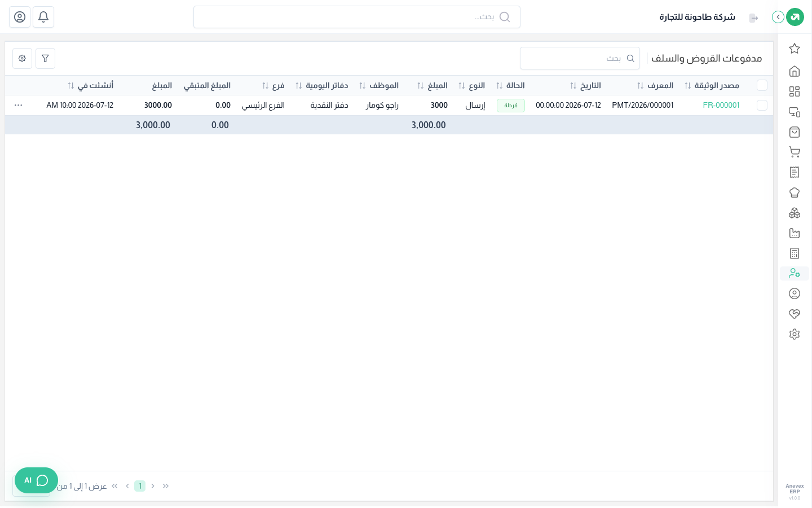
Task: Open the three-dot actions menu for row FR-000001
Action: click(x=18, y=106)
